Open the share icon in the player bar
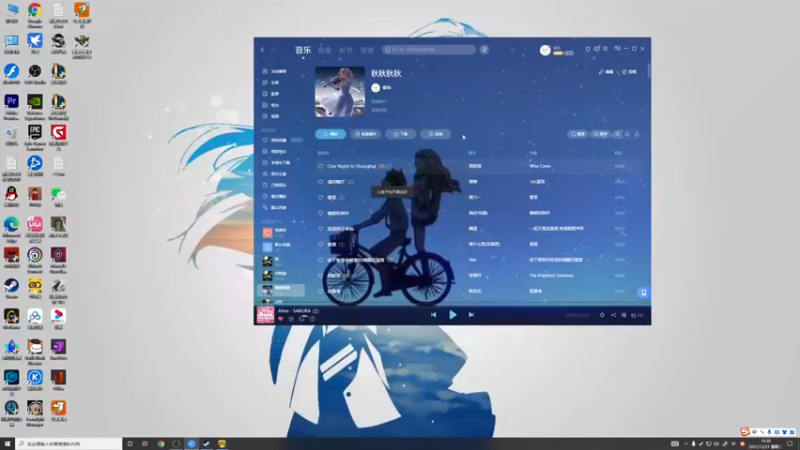Viewport: 800px width, 450px height. coord(613,315)
